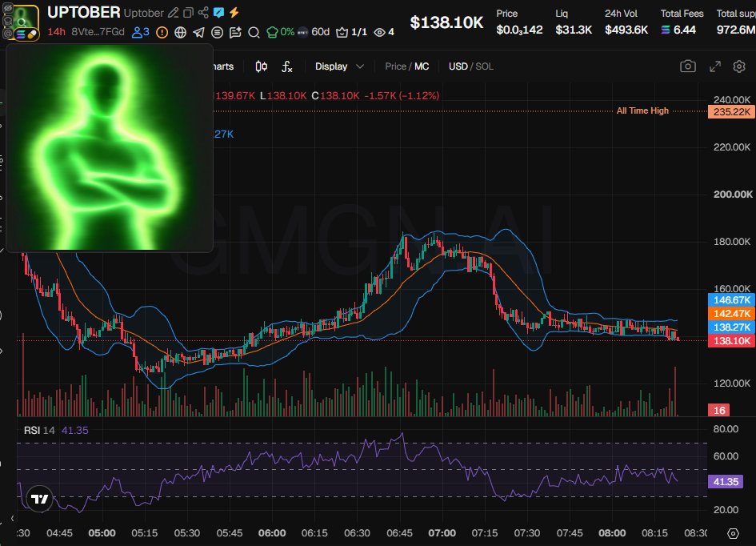Take a chart snapshot with camera icon
The width and height of the screenshot is (756, 546).
tap(688, 66)
